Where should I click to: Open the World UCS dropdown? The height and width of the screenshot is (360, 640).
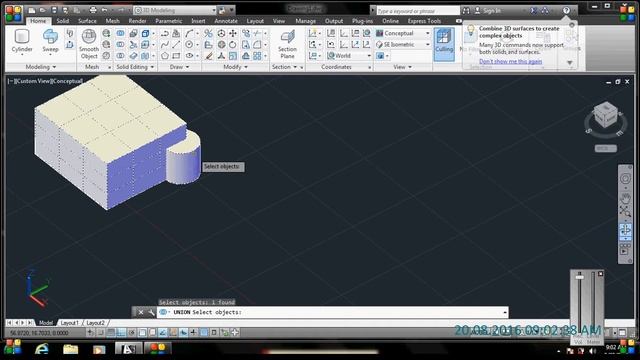(349, 56)
